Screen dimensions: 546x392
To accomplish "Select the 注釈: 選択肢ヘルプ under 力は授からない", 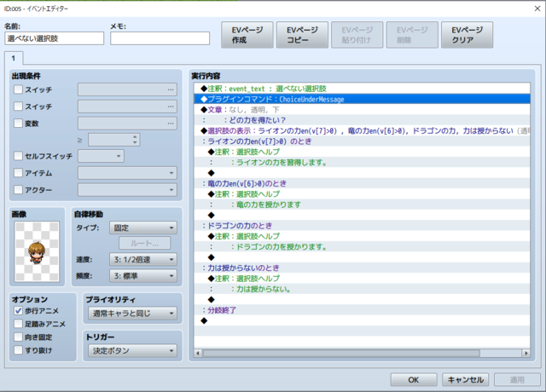I will 362,279.
